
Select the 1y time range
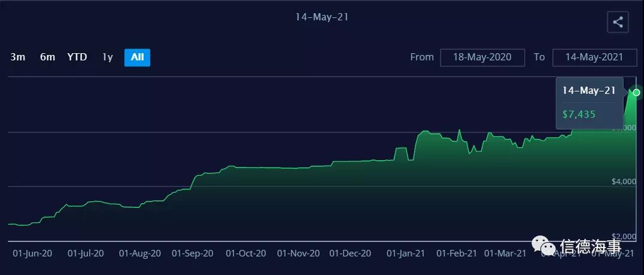107,57
